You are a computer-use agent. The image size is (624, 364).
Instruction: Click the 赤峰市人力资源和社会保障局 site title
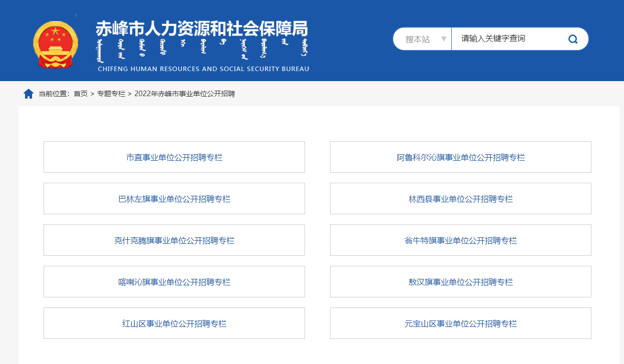point(201,29)
